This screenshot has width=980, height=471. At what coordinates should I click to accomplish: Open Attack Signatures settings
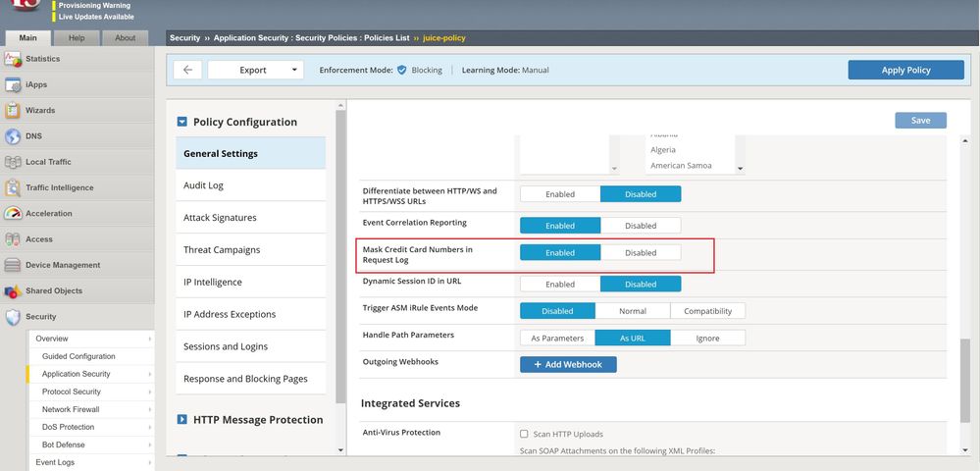250,218
